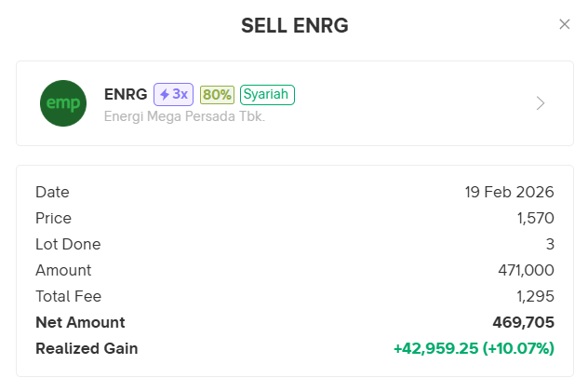588x391 pixels.
Task: Click the ENRG ticker symbol
Action: [x=126, y=94]
